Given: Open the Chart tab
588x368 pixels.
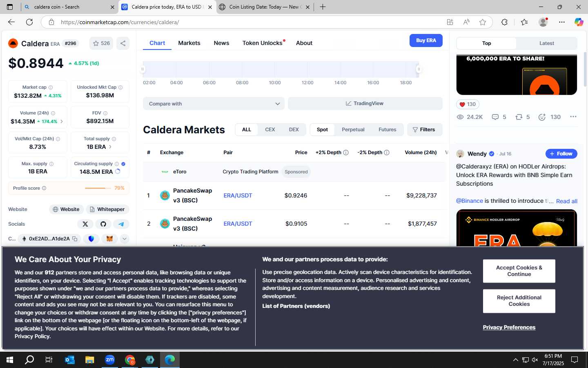Looking at the screenshot, I should coord(157,43).
